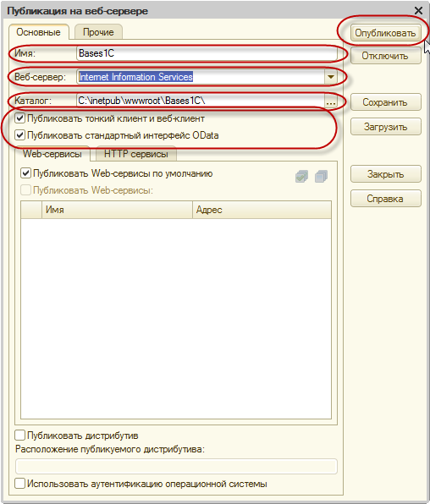Expand the Веб-сервер dropdown arrow
Screen dimensions: 430x504
[x=331, y=77]
